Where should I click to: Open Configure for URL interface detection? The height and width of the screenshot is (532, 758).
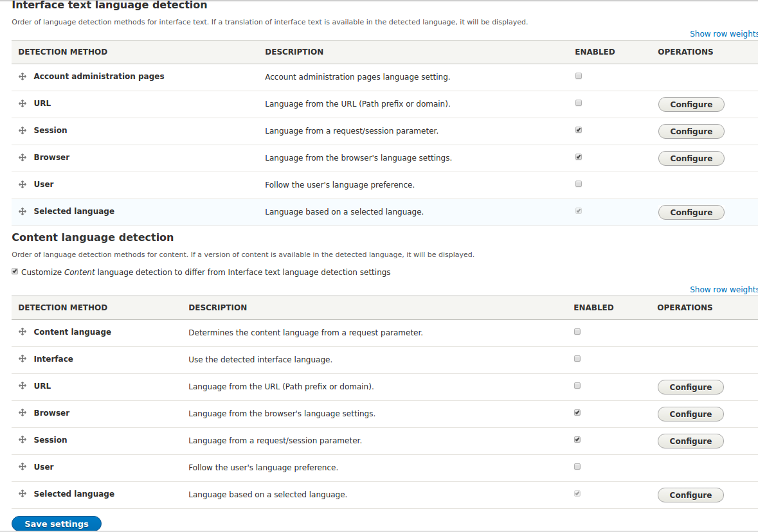click(691, 104)
